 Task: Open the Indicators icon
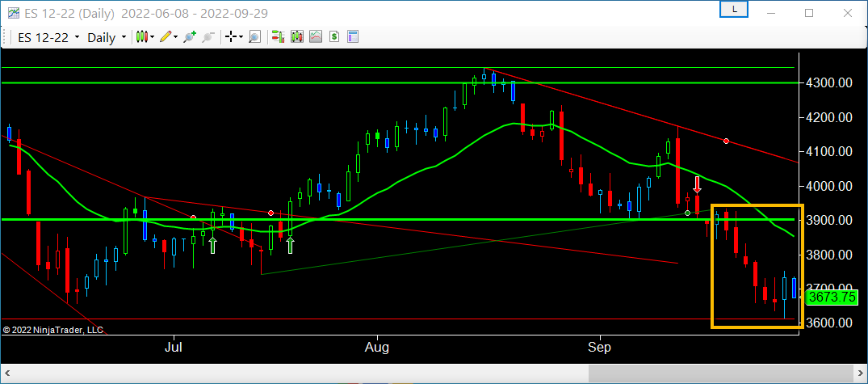coord(316,37)
